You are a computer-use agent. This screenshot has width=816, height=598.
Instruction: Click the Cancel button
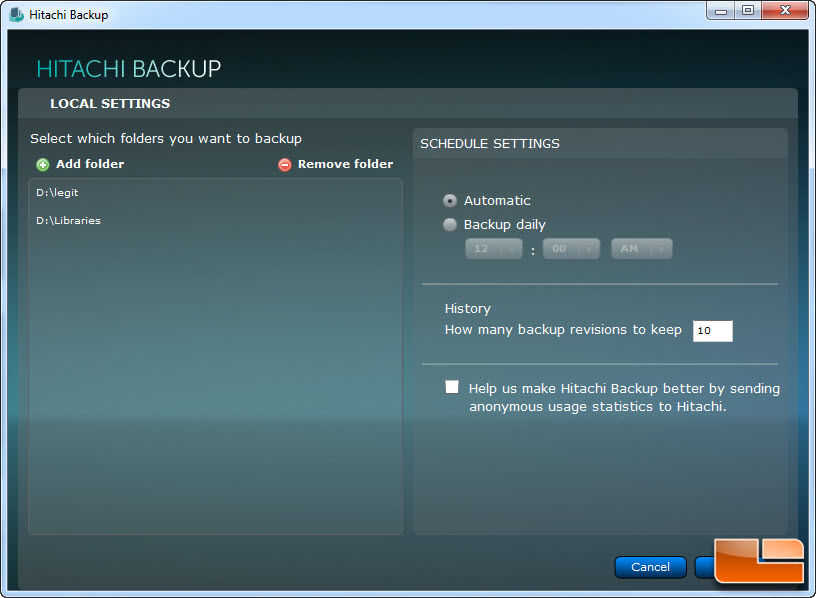tap(651, 567)
